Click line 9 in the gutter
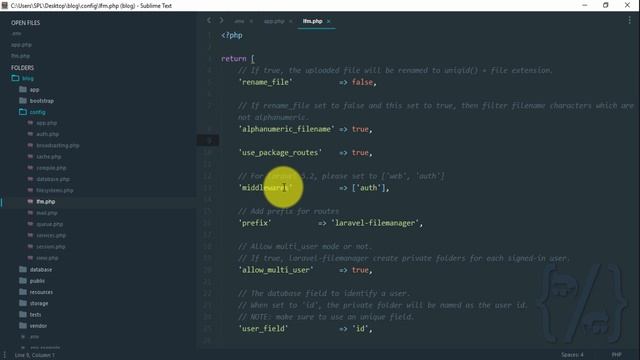Viewport: 640px width, 360px height. tap(208, 140)
